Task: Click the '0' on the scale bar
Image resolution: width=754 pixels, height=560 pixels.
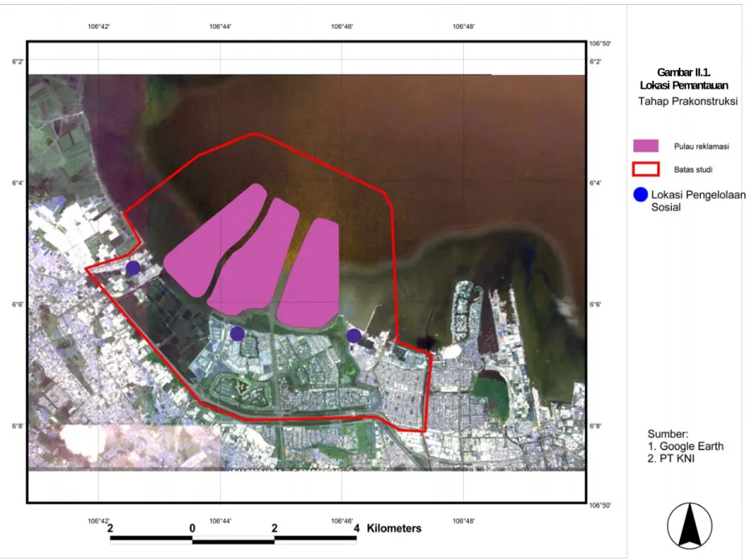Action: tap(193, 529)
